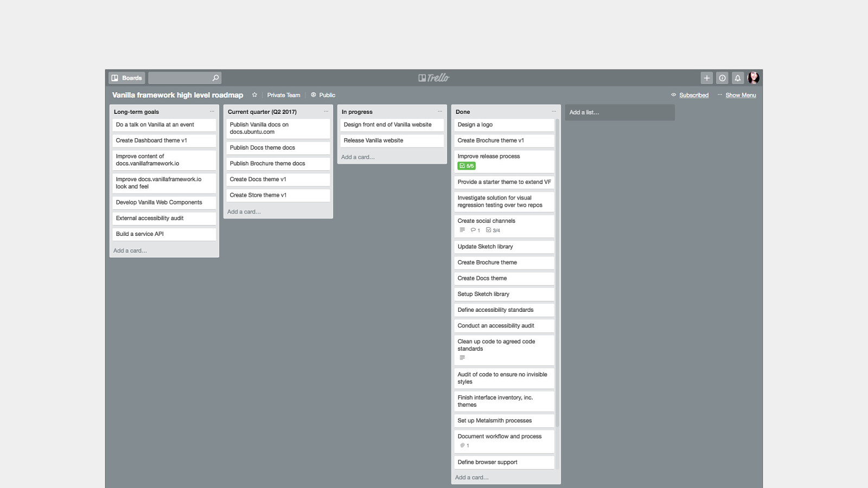Add a card to Current quarter list

tap(244, 212)
